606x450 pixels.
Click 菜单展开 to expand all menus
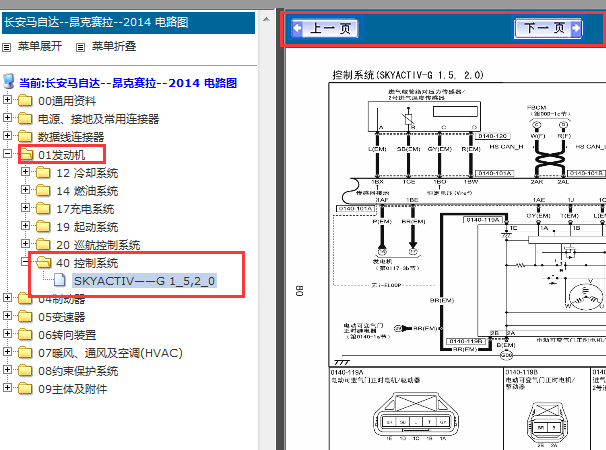[40, 46]
